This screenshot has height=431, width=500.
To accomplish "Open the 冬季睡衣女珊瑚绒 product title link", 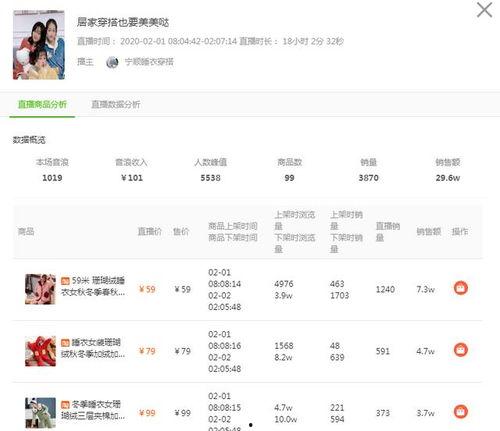I will point(93,410).
